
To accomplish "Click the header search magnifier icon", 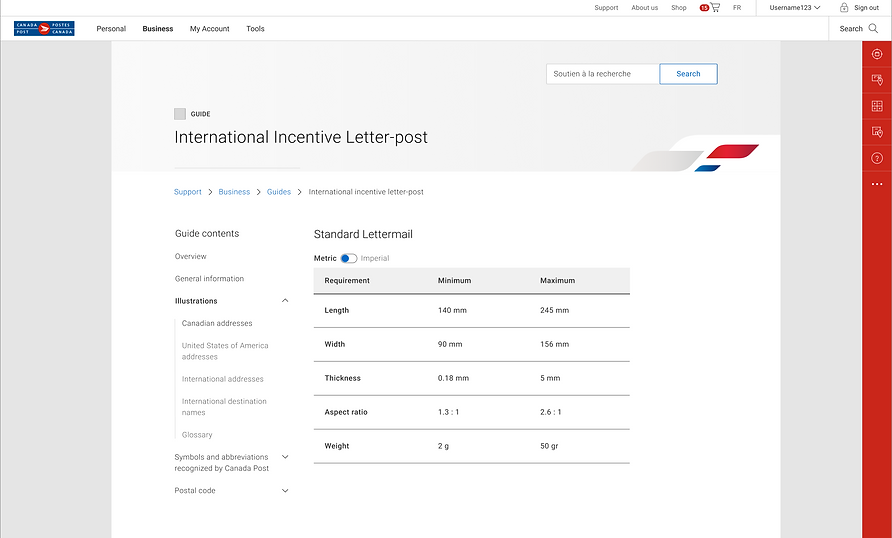I will point(873,28).
